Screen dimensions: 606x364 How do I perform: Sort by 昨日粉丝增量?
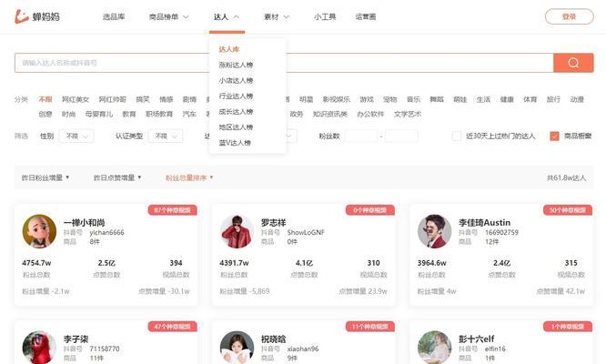45,177
